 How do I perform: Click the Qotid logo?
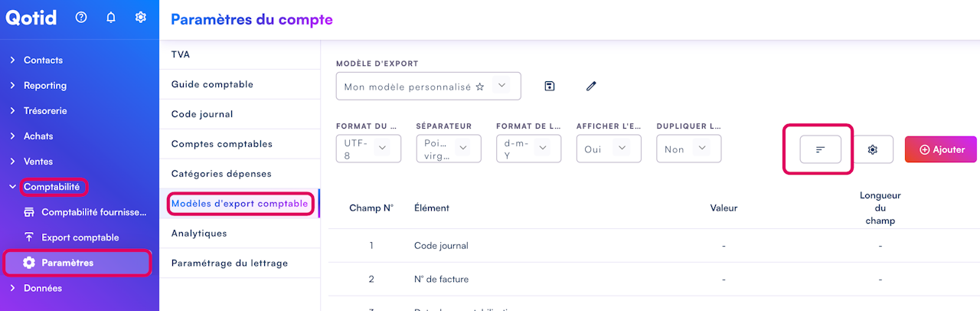[31, 18]
